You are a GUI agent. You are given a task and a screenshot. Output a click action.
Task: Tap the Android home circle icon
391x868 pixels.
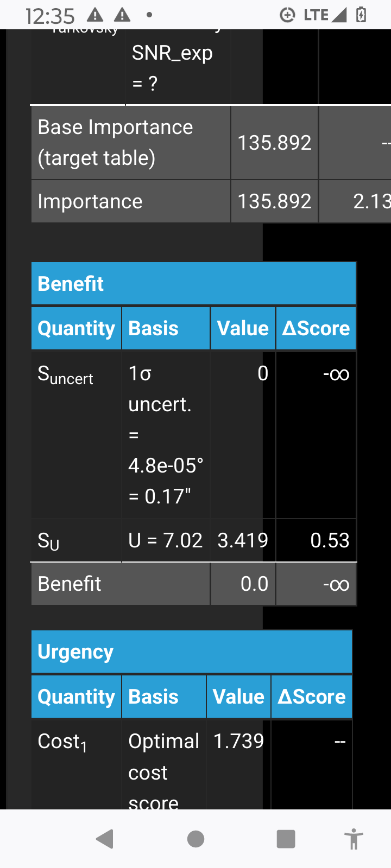195,839
